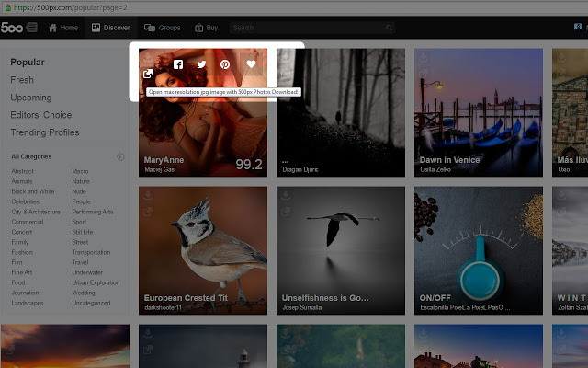Click the search magnifier icon
The image size is (588, 368).
389,28
